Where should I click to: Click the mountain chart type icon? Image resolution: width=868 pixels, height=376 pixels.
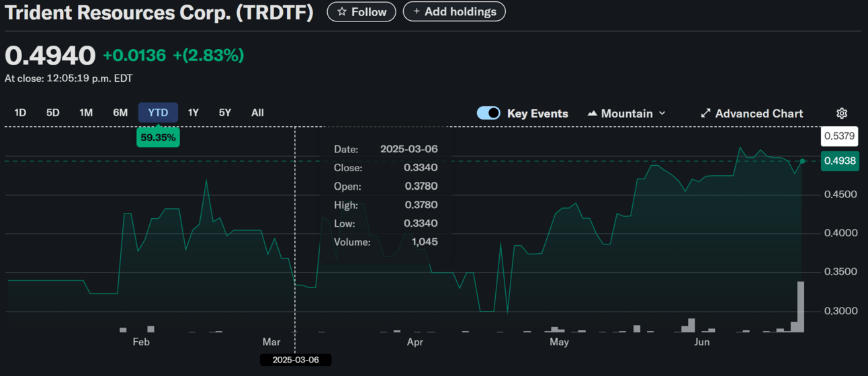pyautogui.click(x=592, y=113)
